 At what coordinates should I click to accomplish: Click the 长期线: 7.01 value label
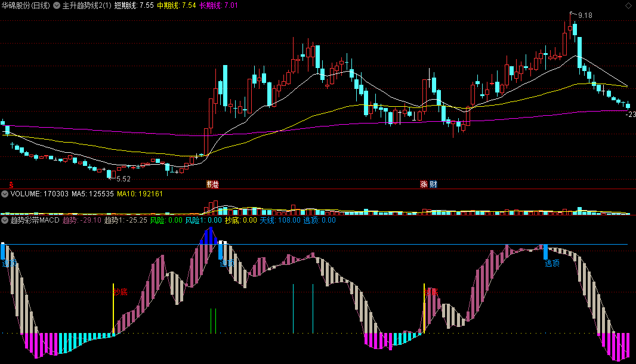tap(218, 6)
